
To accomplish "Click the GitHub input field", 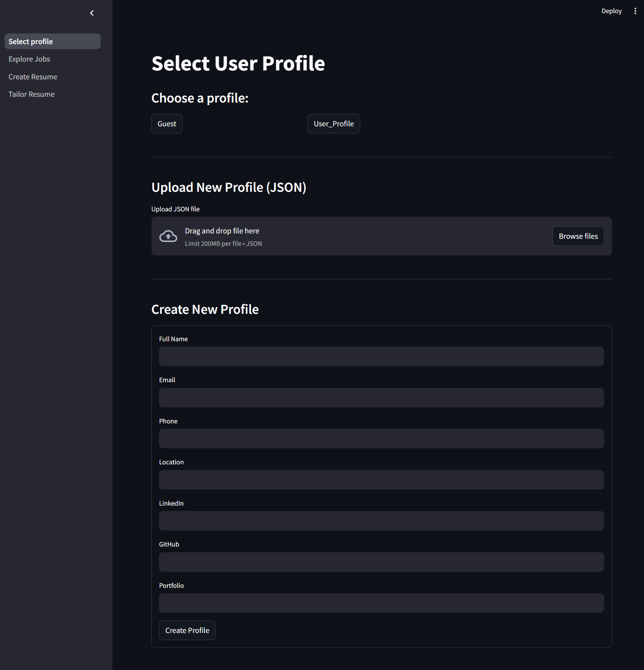I will pyautogui.click(x=381, y=562).
